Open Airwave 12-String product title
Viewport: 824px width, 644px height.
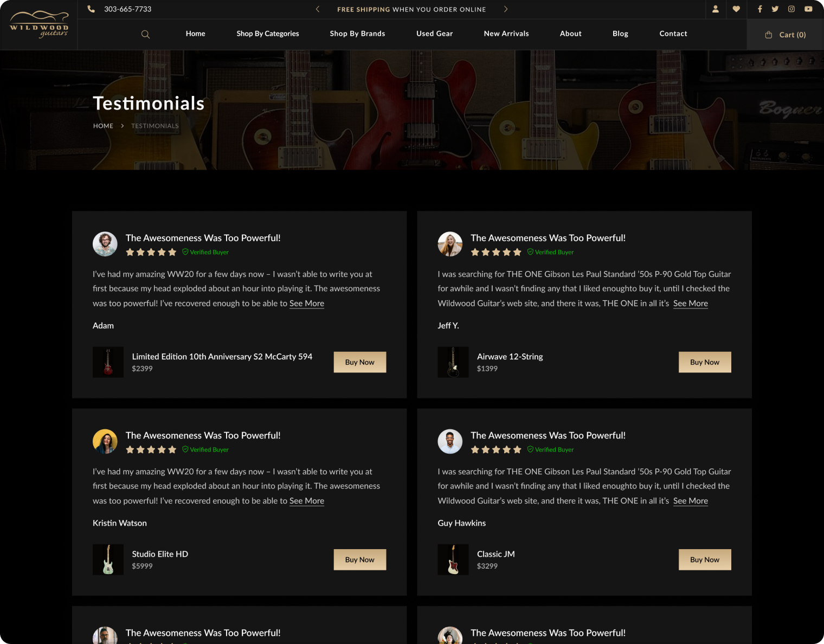[510, 357]
